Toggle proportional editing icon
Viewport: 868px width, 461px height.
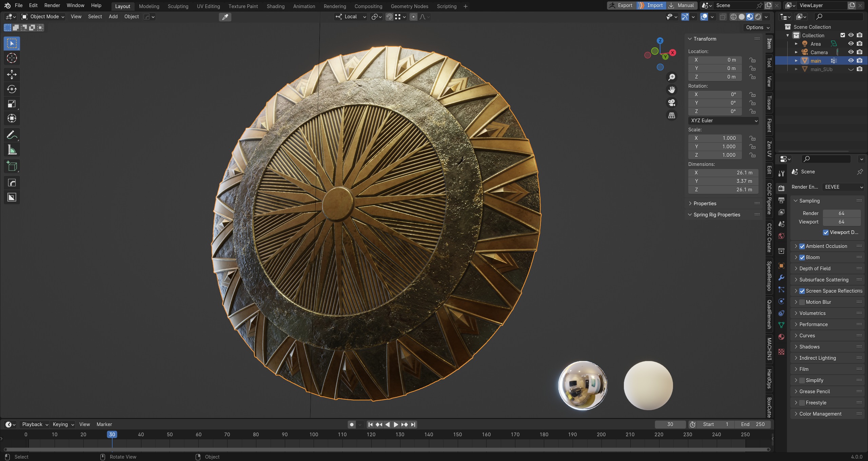click(413, 17)
